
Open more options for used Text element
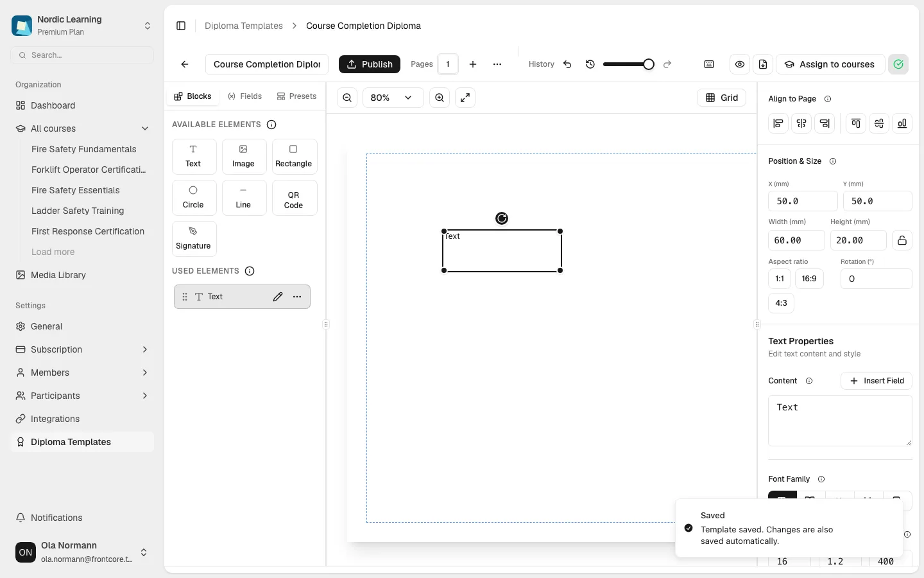297,297
